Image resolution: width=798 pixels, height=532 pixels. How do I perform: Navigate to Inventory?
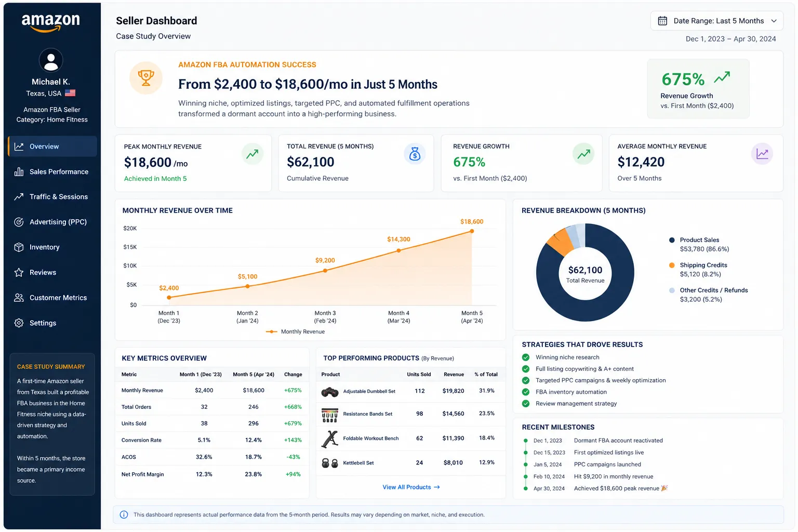click(x=52, y=247)
